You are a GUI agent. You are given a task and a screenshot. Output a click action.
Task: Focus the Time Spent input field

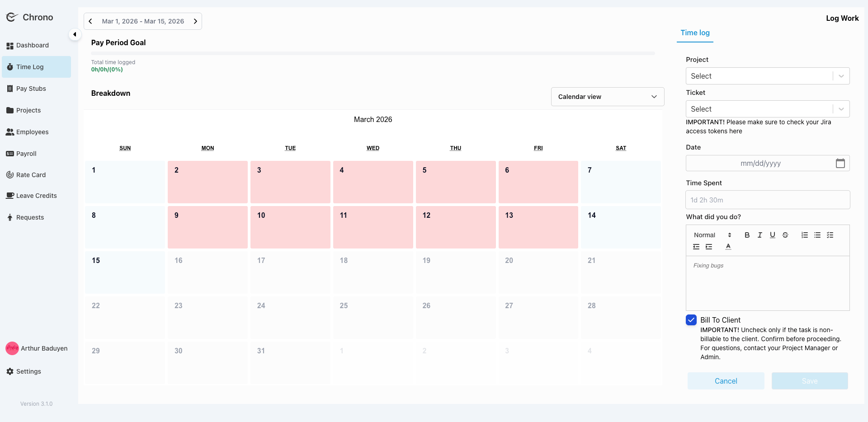pos(767,200)
